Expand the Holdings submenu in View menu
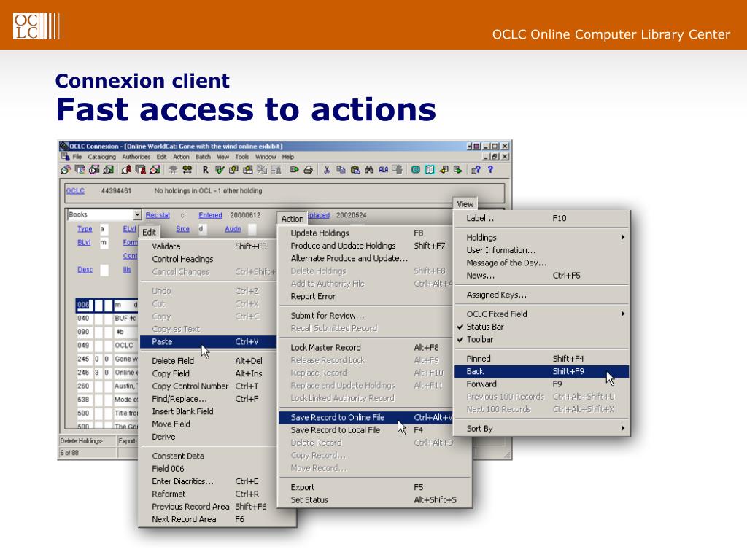 tap(541, 237)
